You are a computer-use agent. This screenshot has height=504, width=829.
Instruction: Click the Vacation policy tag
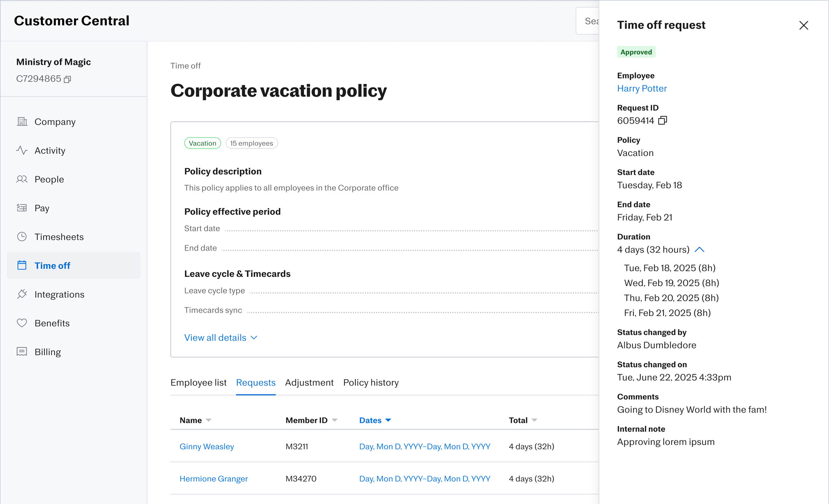pos(203,143)
